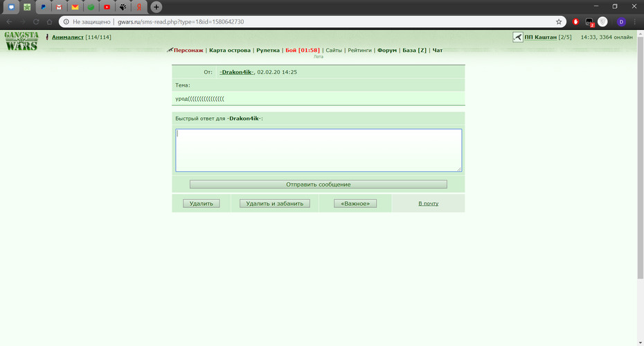Viewport: 644px width, 346px height.
Task: Open the browser three-dot menu
Action: 636,21
